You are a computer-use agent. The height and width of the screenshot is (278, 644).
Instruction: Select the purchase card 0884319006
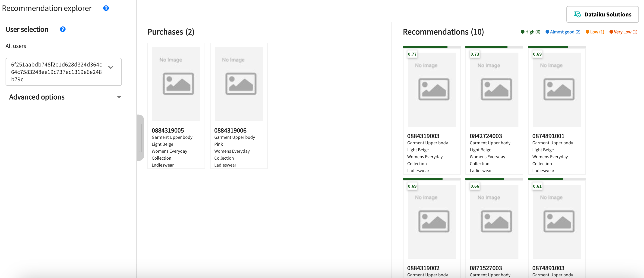pos(239,105)
